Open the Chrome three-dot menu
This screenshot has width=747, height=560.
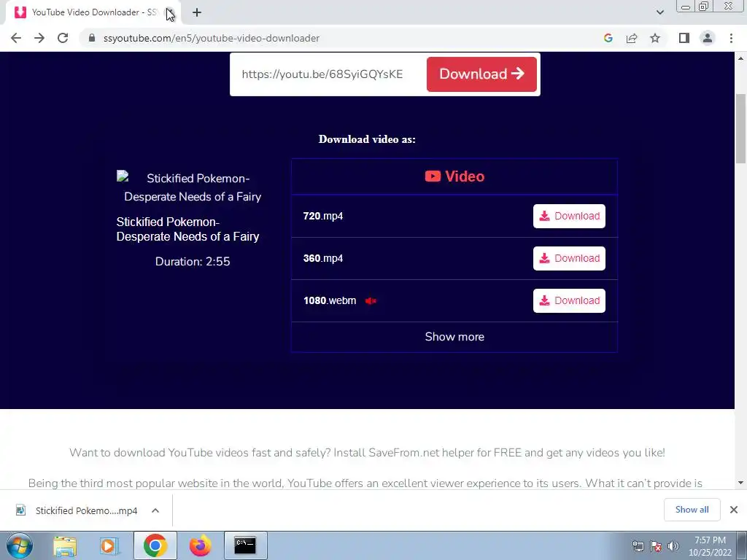click(x=731, y=38)
